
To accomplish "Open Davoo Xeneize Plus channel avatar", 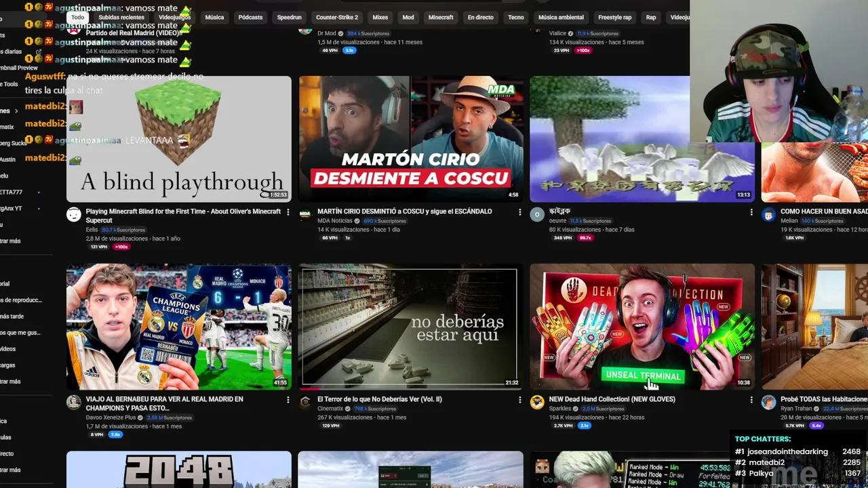I will (74, 403).
